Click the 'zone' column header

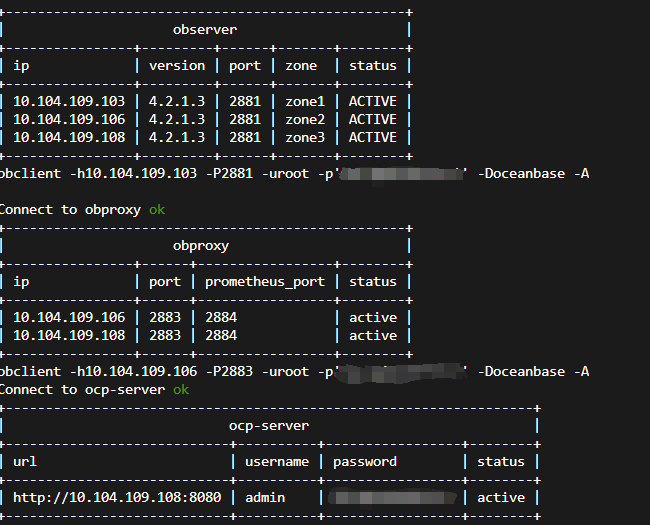(x=301, y=66)
